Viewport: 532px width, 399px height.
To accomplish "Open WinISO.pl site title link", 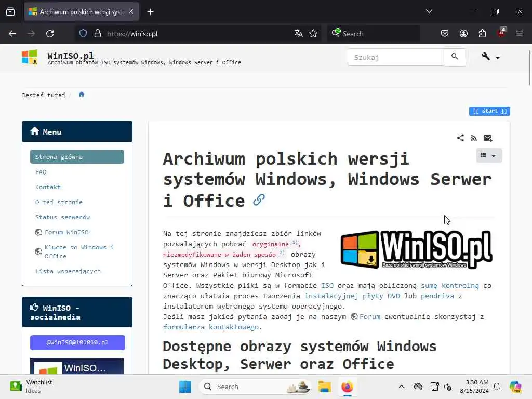I will coord(70,55).
